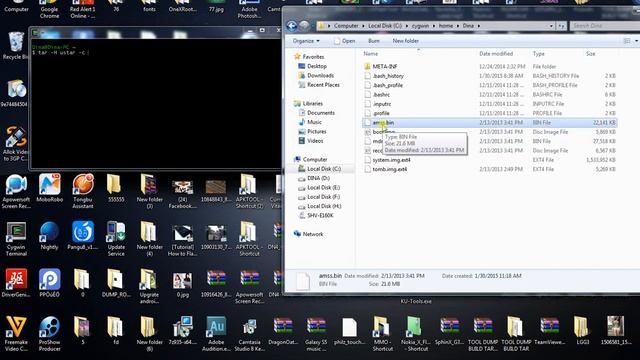640x360 pixels.
Task: Click inside the Cygwin terminal command area
Action: 156,103
